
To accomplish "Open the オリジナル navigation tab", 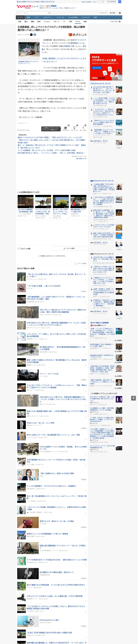I will click(60, 17).
